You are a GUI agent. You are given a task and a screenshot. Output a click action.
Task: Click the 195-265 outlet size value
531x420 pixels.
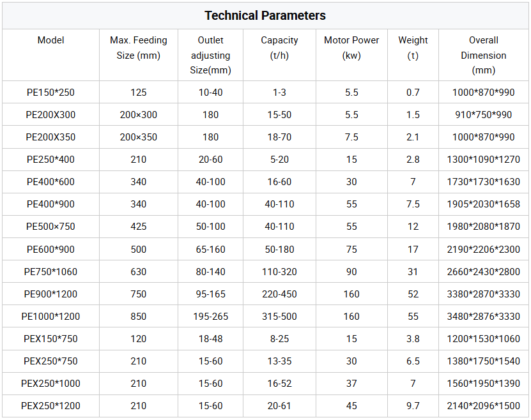pos(210,317)
